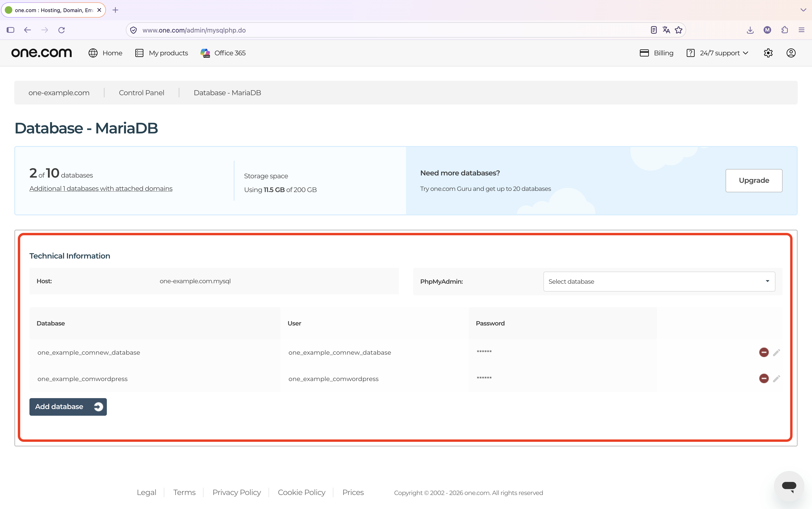Open the live chat bubble

point(789,486)
